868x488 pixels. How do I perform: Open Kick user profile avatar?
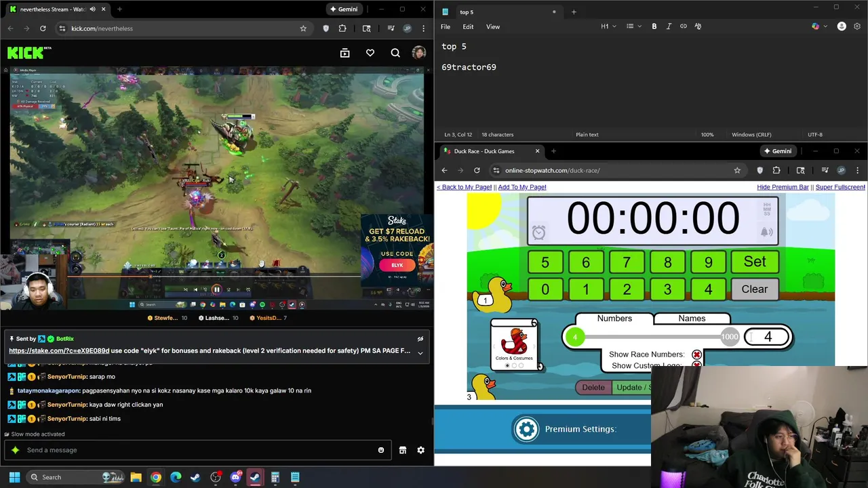pos(418,53)
